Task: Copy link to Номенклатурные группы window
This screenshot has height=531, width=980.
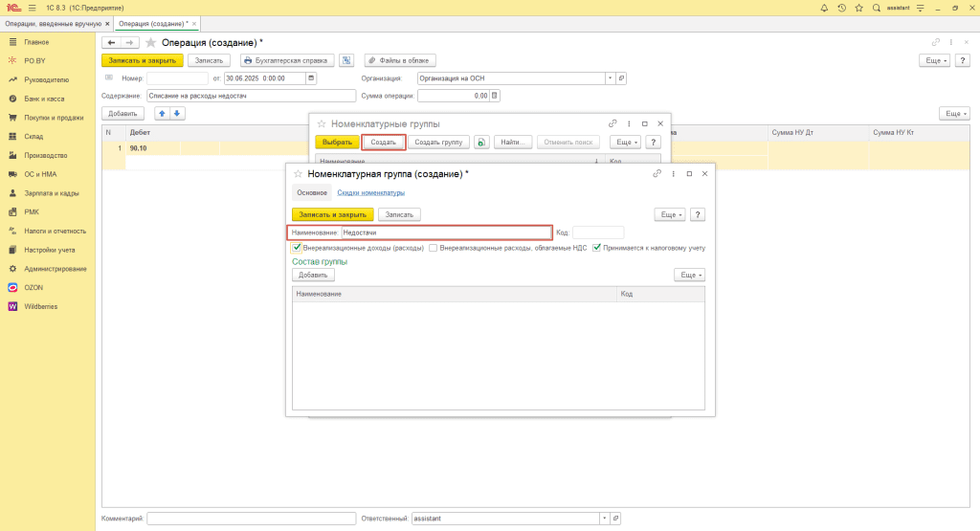Action: point(612,123)
